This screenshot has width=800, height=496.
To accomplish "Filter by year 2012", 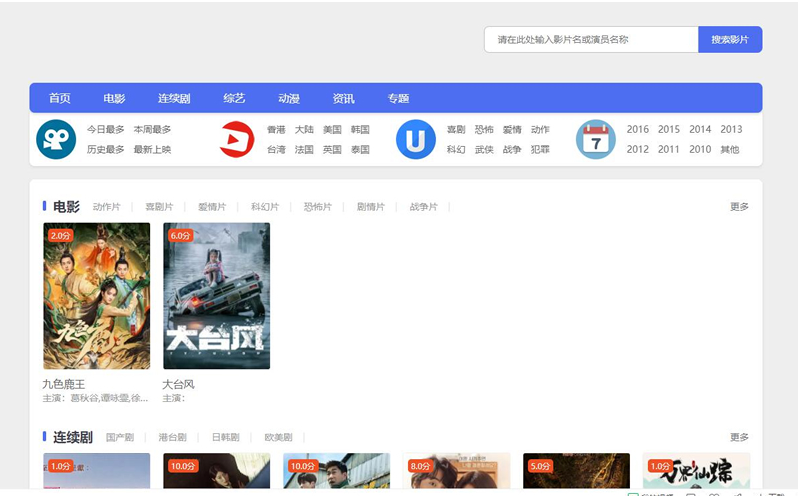I will point(638,150).
